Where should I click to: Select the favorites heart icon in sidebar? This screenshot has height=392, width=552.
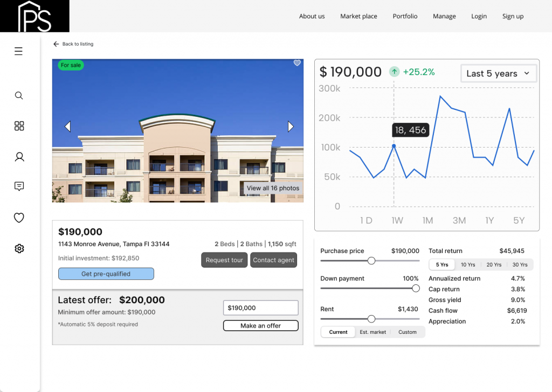click(19, 218)
